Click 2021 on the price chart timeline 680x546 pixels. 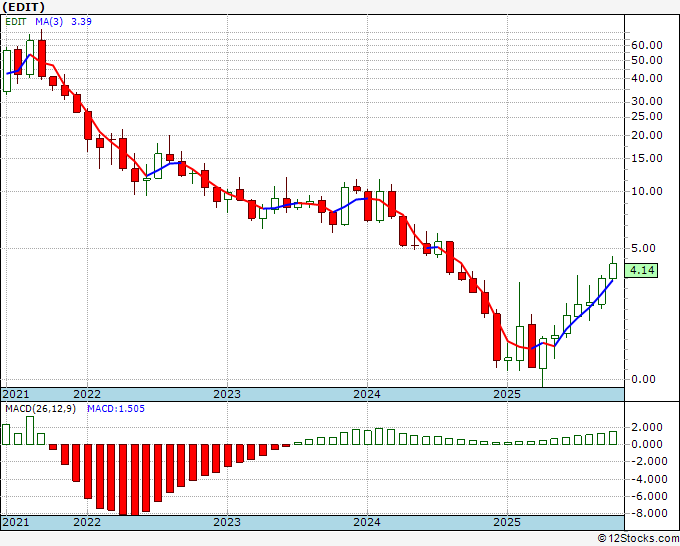point(16,394)
